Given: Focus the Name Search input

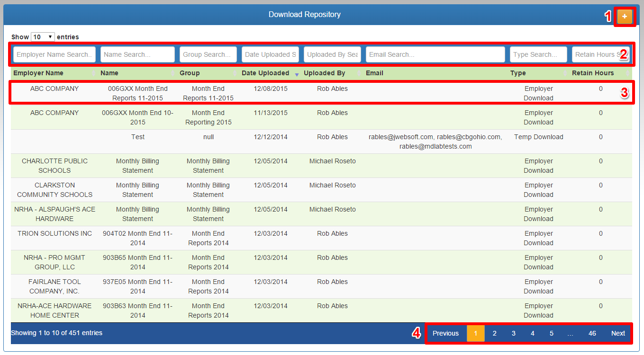Looking at the screenshot, I should tap(137, 54).
